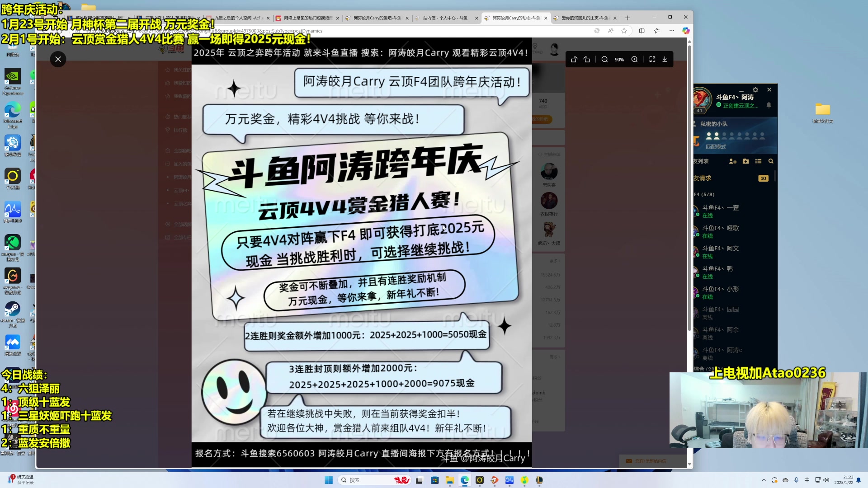This screenshot has height=488, width=868.
Task: Open Microsoft Store from taskbar
Action: coord(434,480)
